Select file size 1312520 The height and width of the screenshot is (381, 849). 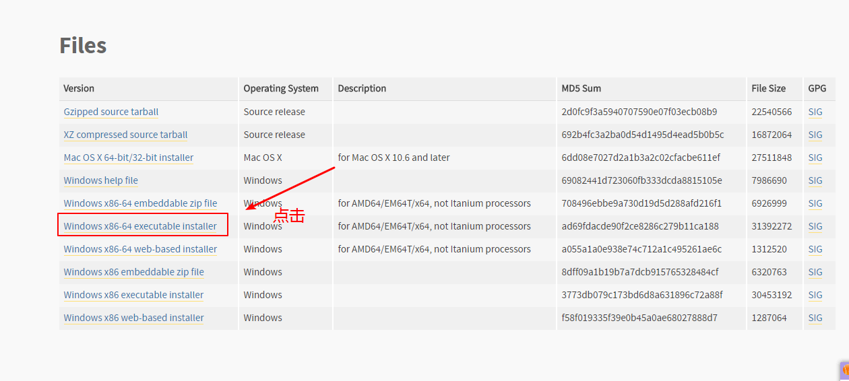[769, 249]
